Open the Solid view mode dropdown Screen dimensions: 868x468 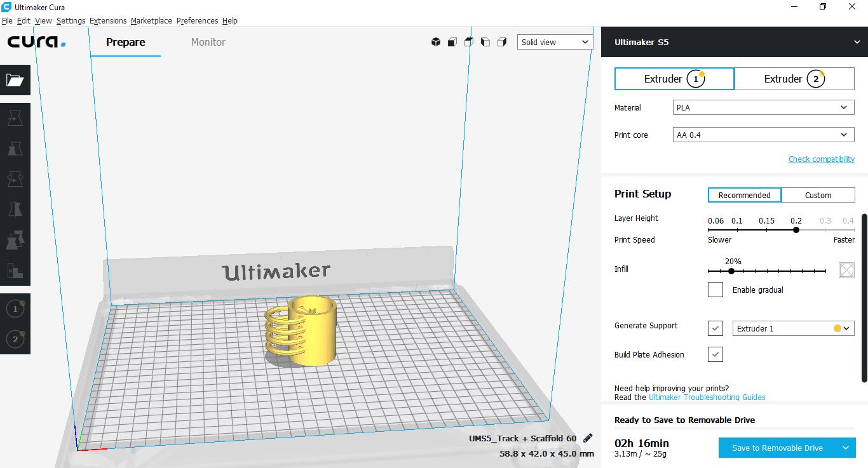(x=555, y=42)
